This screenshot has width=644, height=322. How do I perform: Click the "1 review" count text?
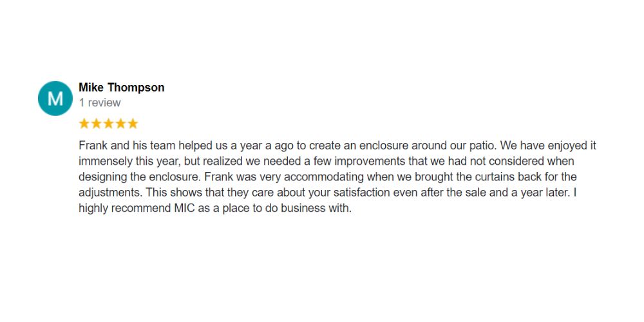click(x=100, y=102)
